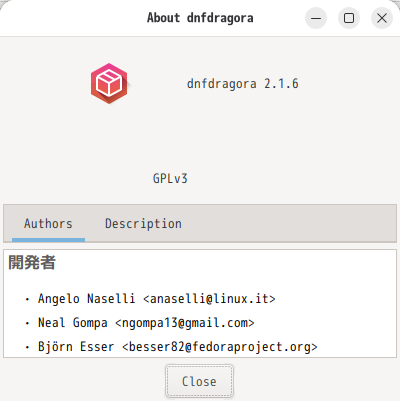The image size is (400, 401).
Task: Switch to the Authors tab
Action: click(48, 224)
